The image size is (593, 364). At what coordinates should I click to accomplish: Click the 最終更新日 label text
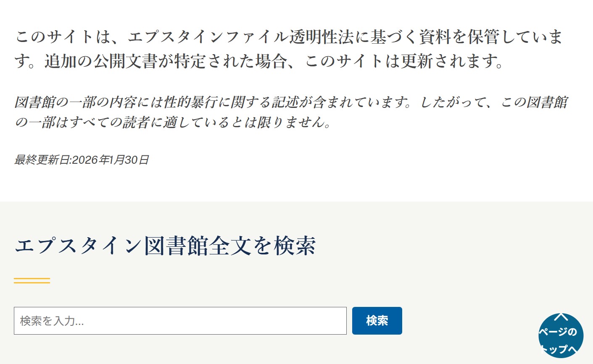[42, 160]
